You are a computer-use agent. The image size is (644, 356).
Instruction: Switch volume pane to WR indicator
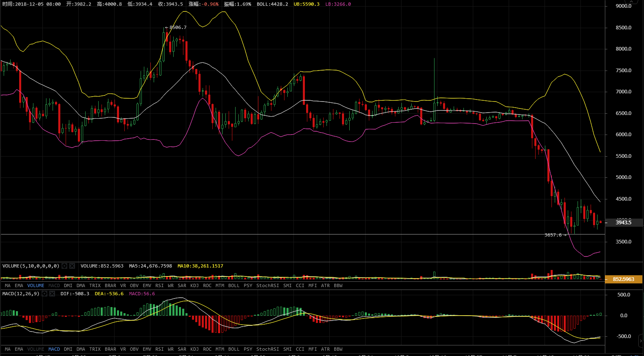171,285
